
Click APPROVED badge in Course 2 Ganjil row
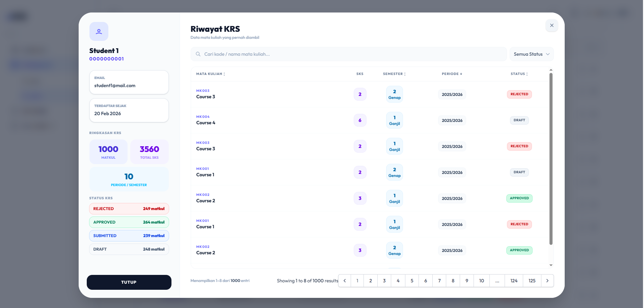pyautogui.click(x=519, y=198)
